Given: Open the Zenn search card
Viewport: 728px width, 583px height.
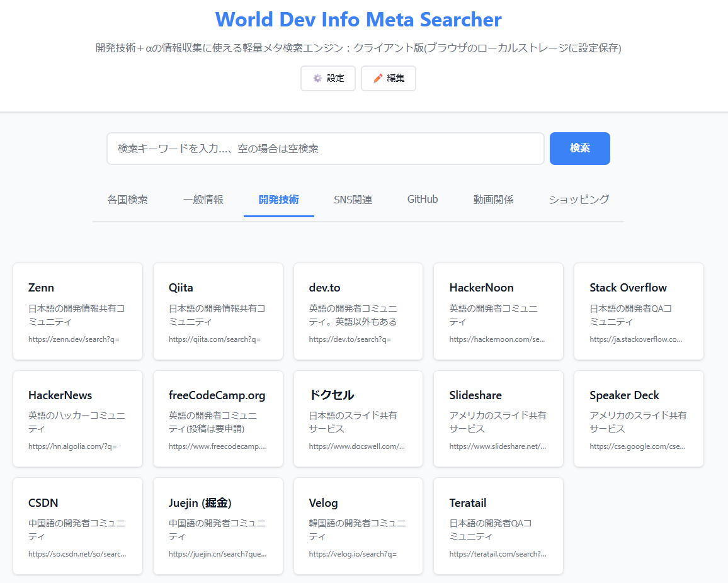Looking at the screenshot, I should tap(77, 311).
